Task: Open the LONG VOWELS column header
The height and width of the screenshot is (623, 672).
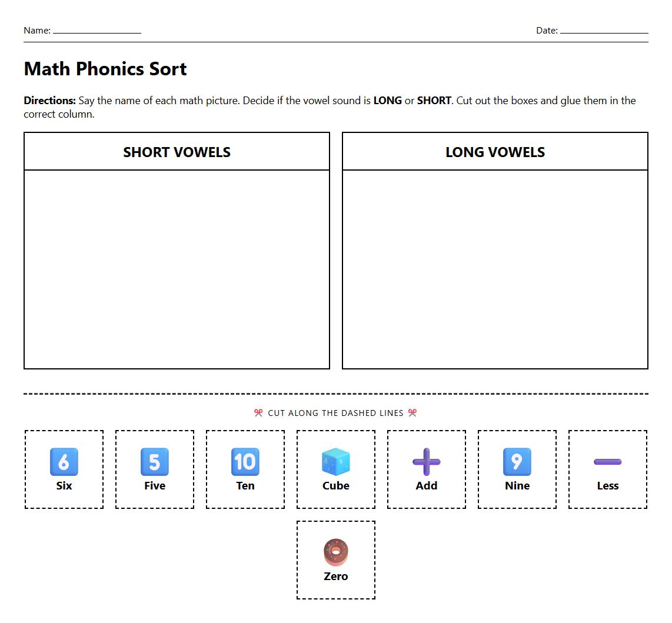Action: pyautogui.click(x=495, y=152)
